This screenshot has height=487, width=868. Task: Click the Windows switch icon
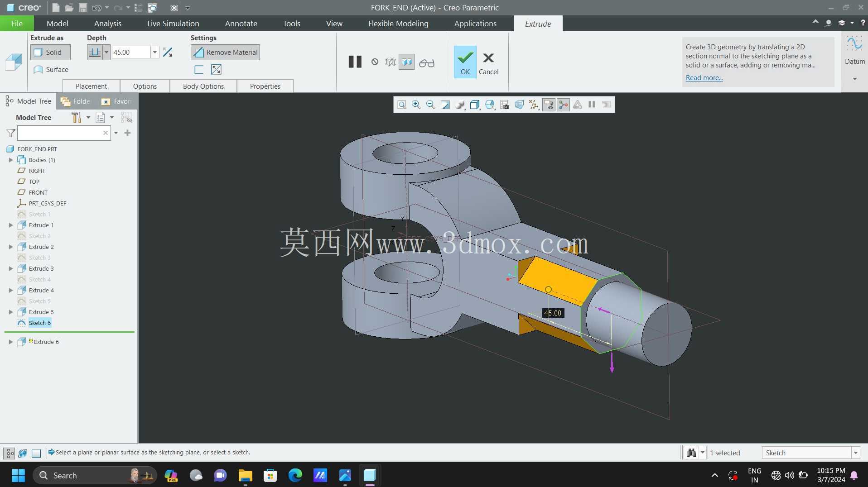point(152,8)
